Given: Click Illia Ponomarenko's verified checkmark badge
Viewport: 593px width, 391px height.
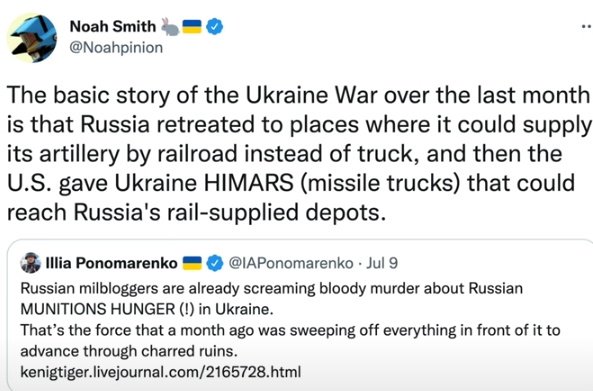Looking at the screenshot, I should [x=214, y=263].
